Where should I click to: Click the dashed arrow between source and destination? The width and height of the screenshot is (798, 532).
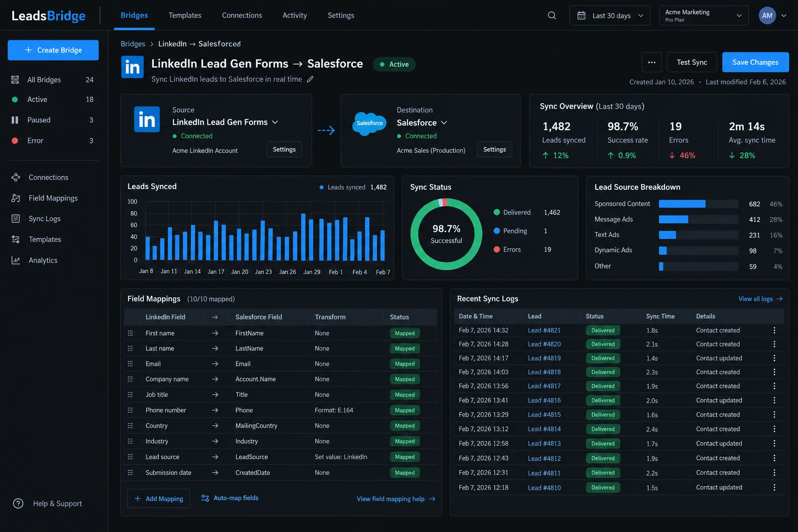tap(326, 130)
